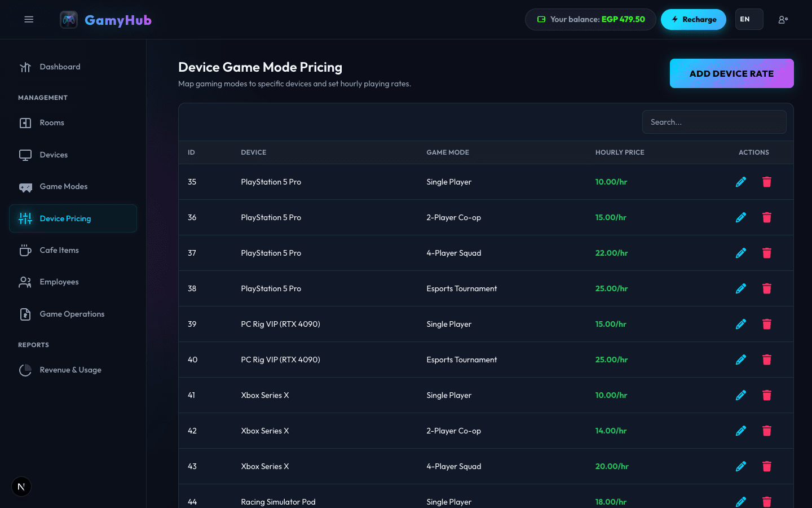Open Rooms management page
812x508 pixels.
[x=73, y=123]
